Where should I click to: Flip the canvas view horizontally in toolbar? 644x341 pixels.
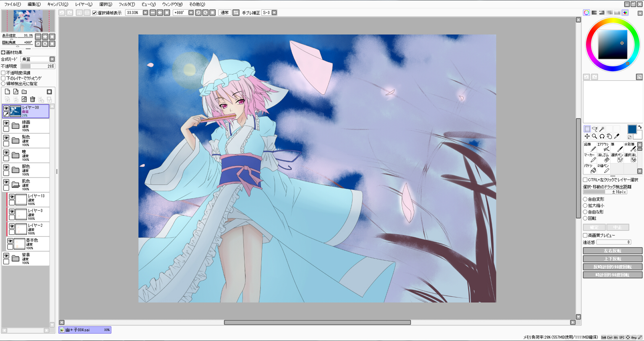pos(236,12)
